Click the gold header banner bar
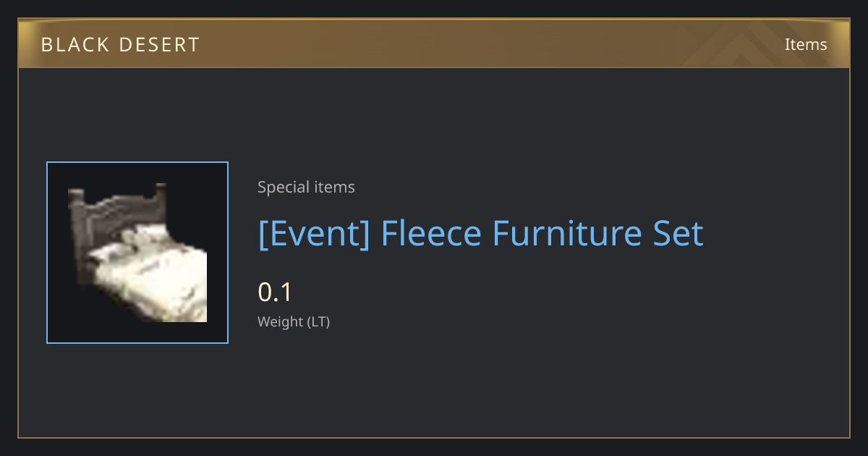 tap(434, 43)
